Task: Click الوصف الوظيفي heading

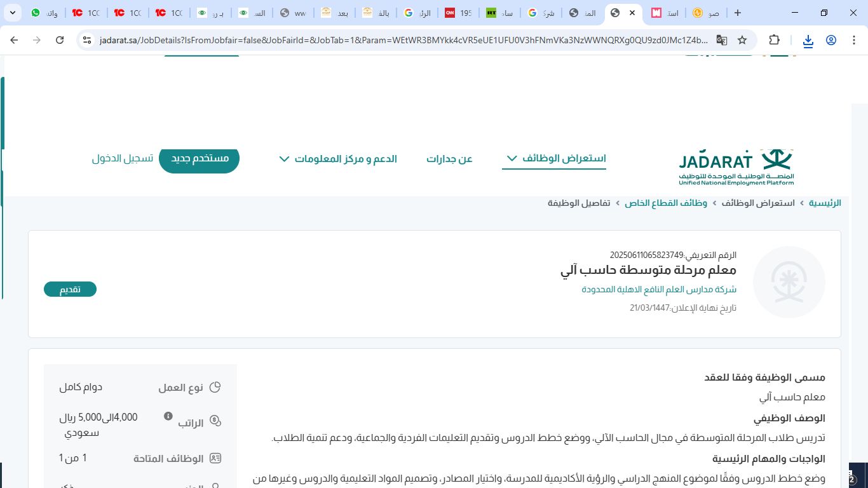Action: point(790,418)
